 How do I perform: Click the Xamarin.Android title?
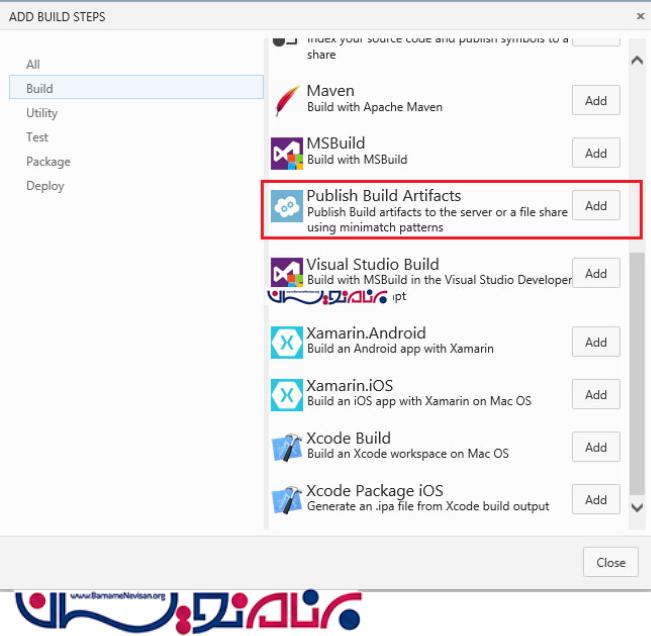pos(366,333)
